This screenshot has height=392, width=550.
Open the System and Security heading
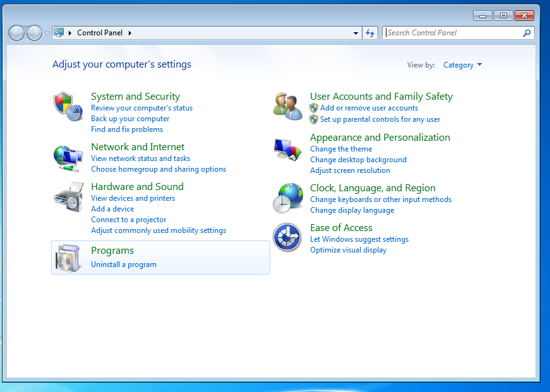click(135, 97)
